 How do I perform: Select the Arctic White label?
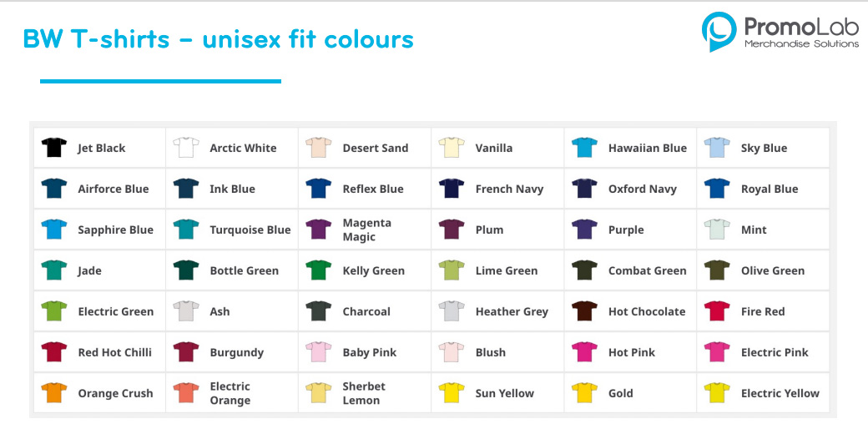[x=243, y=148]
